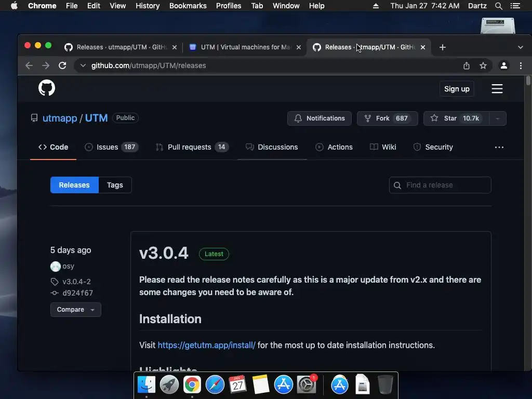This screenshot has width=532, height=399.
Task: Open the v3.0.4-2 tag link
Action: (x=76, y=282)
